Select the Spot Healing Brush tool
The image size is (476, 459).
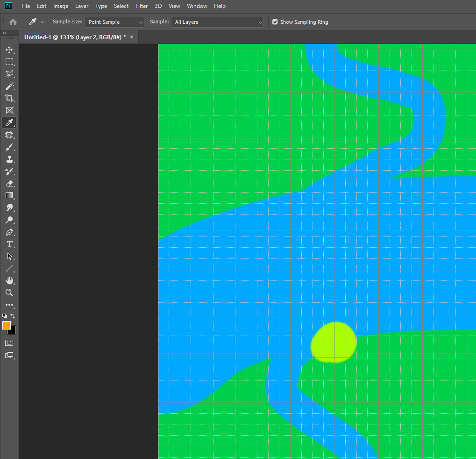[x=9, y=135]
